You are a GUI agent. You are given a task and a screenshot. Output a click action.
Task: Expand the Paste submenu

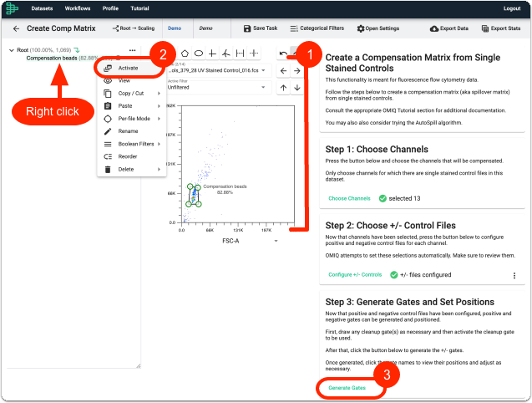point(132,106)
